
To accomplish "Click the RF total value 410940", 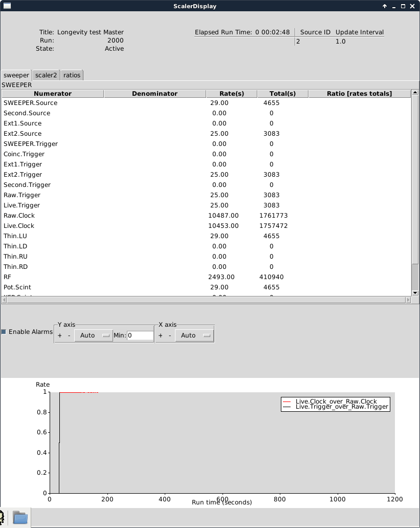I will coord(271,277).
